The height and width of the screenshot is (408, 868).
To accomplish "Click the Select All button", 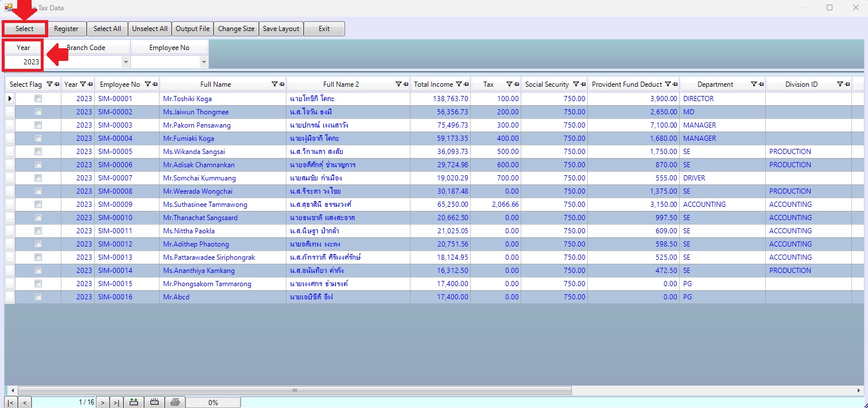I will (107, 29).
